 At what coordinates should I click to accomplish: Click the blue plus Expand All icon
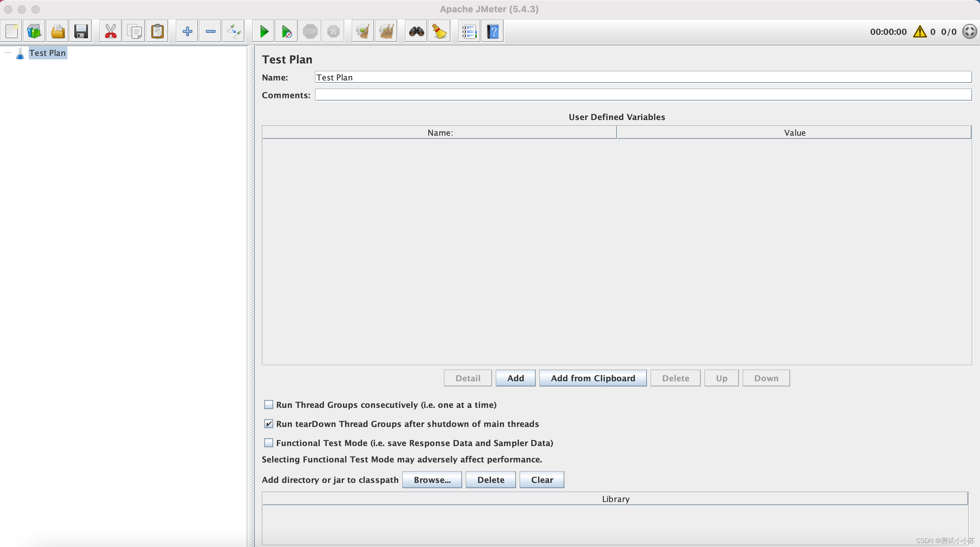click(x=187, y=31)
